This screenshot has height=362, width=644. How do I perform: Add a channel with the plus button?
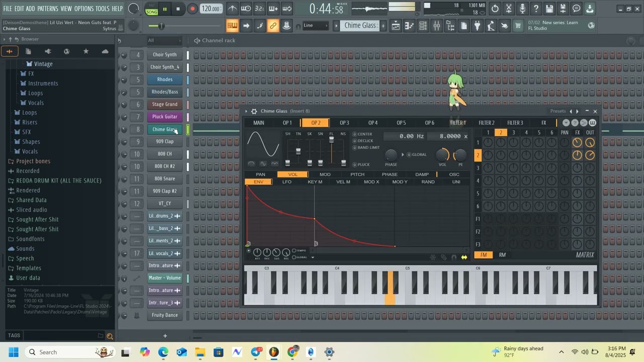pos(165,336)
